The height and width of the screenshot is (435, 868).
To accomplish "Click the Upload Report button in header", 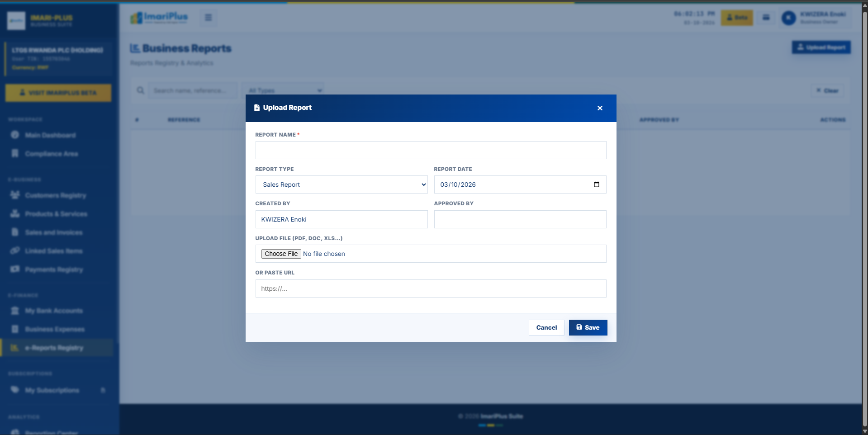I will point(821,47).
